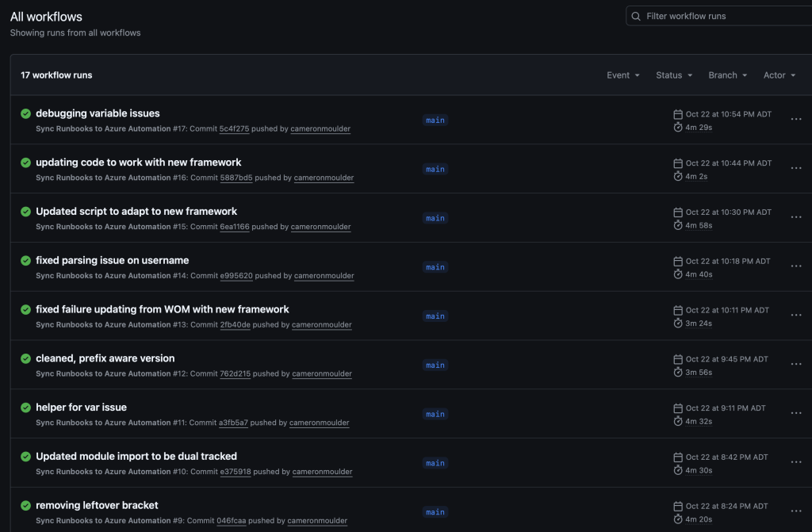Viewport: 812px width, 532px height.
Task: Click the stopwatch icon next to 4m 2s
Action: point(678,177)
